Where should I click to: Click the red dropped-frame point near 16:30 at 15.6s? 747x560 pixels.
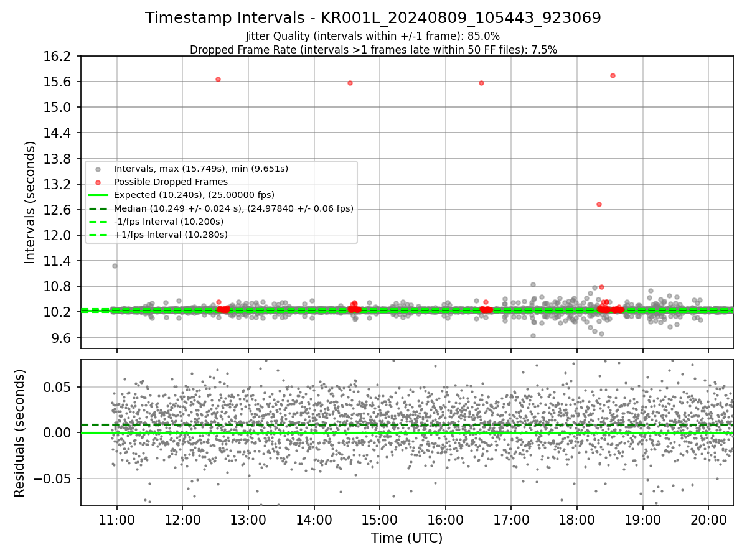pos(481,83)
